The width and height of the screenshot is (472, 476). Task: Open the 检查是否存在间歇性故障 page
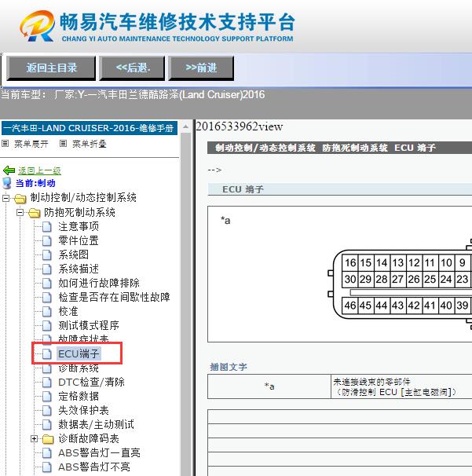pyautogui.click(x=114, y=297)
